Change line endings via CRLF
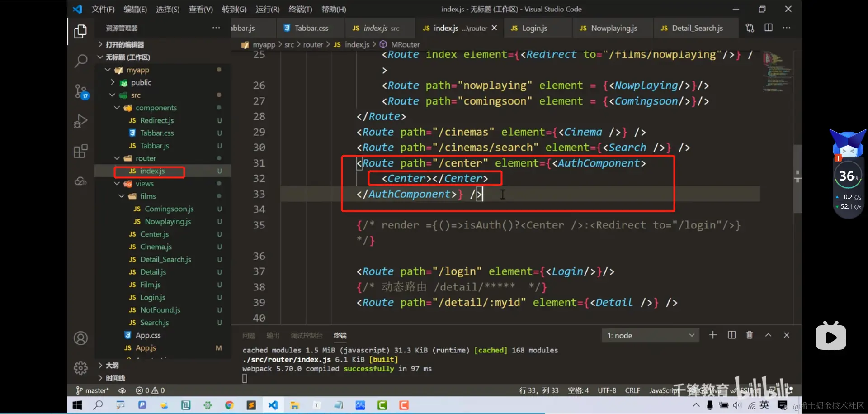This screenshot has width=868, height=414. click(632, 390)
